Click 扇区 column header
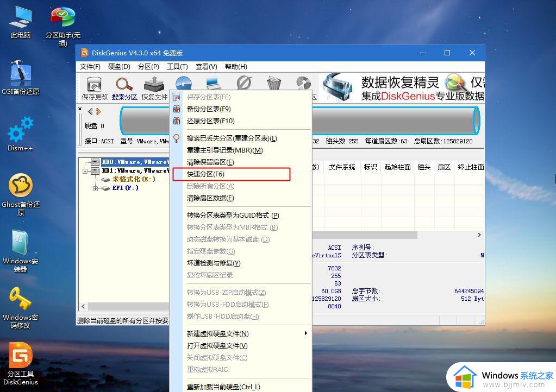Screen dimensions: 556x392 tap(444, 167)
